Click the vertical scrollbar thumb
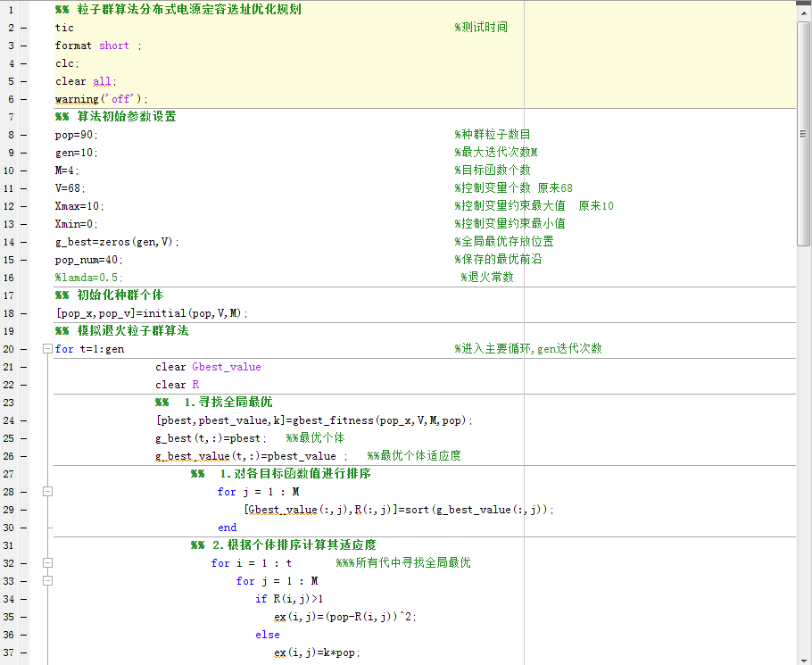The width and height of the screenshot is (812, 665). click(803, 134)
